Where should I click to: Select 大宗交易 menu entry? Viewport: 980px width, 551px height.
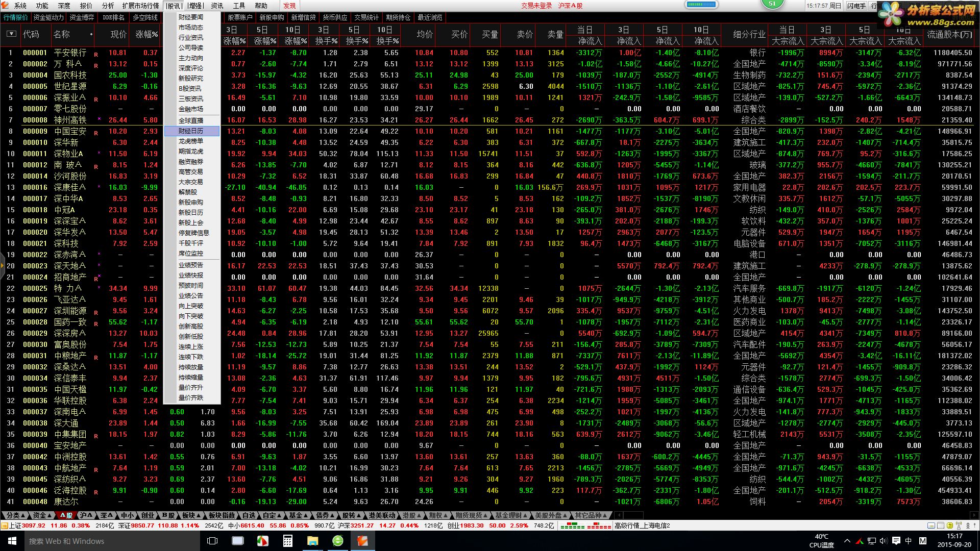pyautogui.click(x=192, y=182)
